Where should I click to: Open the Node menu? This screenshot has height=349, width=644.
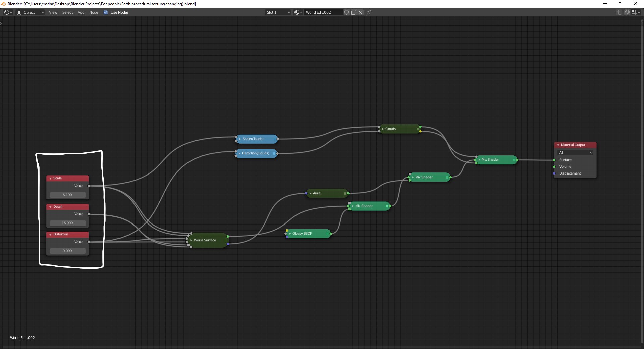(x=94, y=12)
